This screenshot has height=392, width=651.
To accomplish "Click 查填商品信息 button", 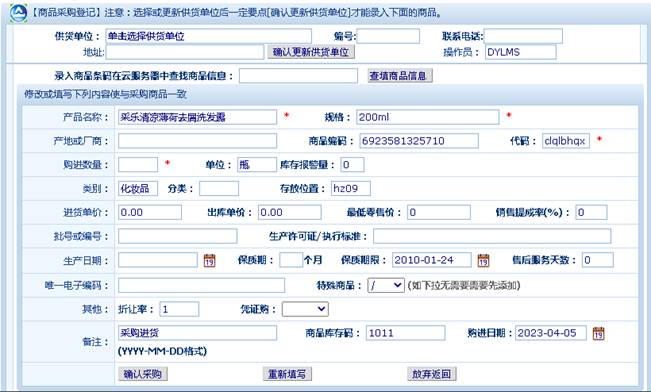I will (x=400, y=76).
